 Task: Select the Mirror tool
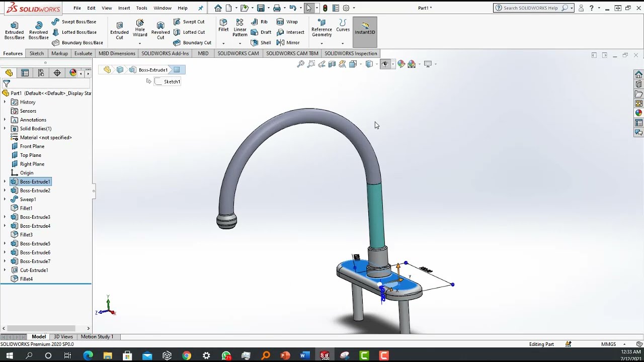288,43
